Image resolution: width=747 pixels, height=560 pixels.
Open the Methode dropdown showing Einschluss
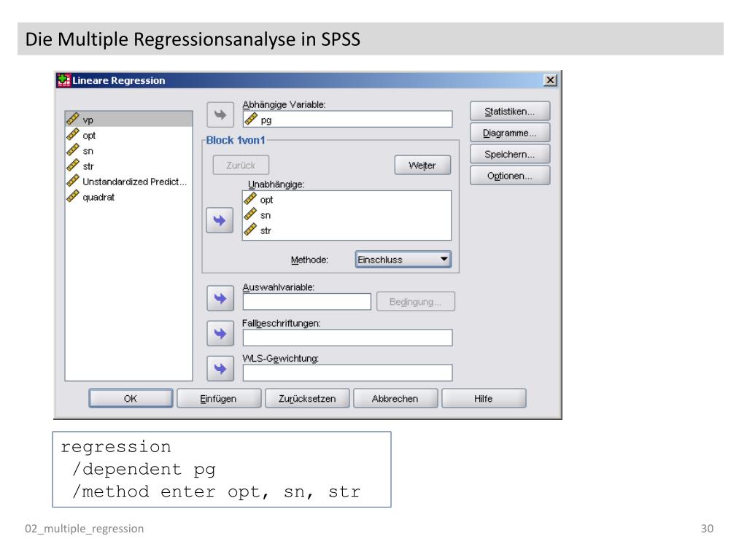(x=403, y=260)
